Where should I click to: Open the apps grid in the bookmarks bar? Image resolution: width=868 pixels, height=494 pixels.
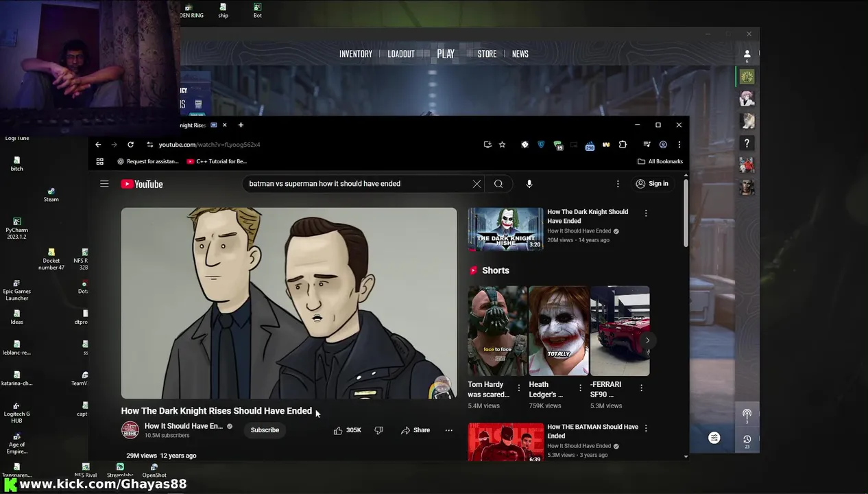coord(100,161)
